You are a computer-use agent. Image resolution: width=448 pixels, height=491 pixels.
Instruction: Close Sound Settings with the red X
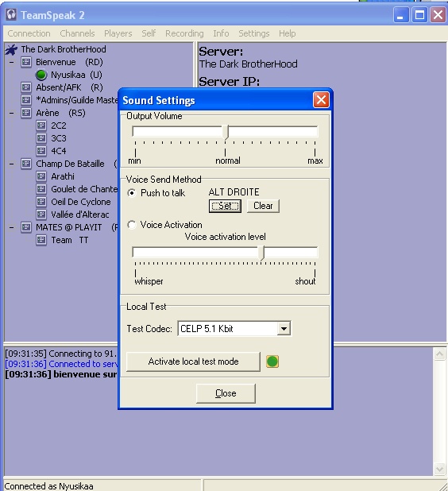pos(321,100)
